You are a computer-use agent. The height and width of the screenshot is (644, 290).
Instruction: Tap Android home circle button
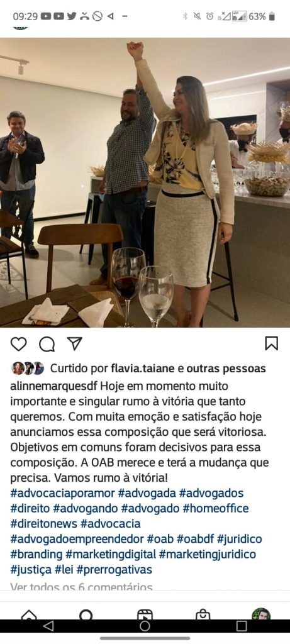coord(145,626)
